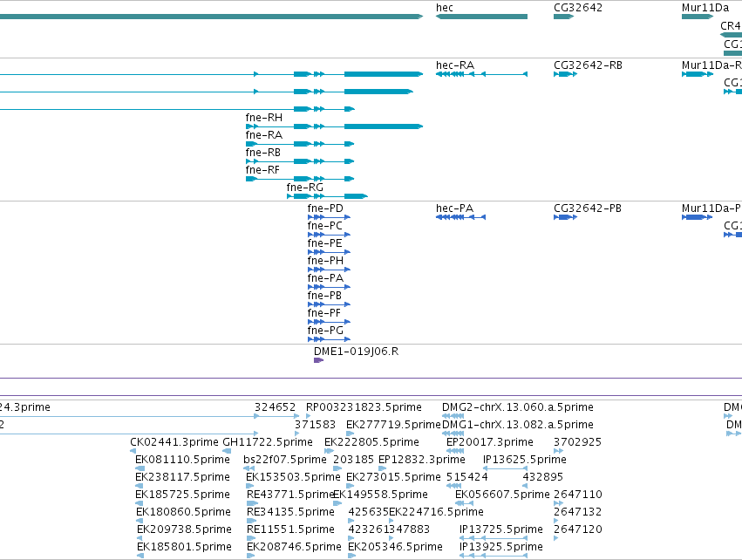Click the CG32642-PB coding glyph
Viewport: 742px width, 560px height.
coord(565,217)
